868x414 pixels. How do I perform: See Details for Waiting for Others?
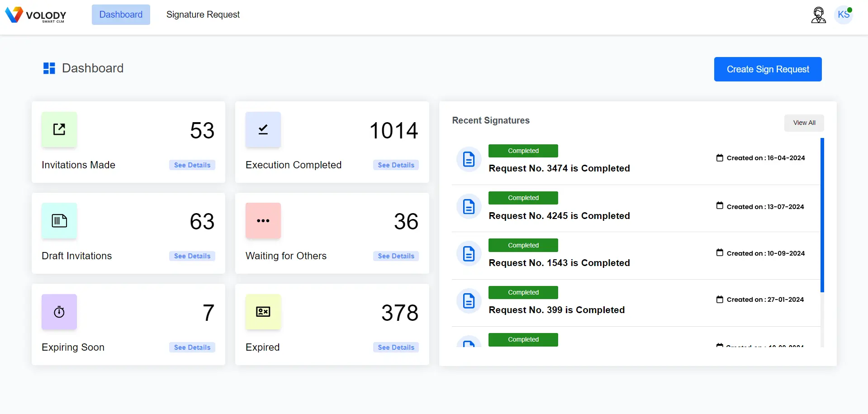click(396, 256)
